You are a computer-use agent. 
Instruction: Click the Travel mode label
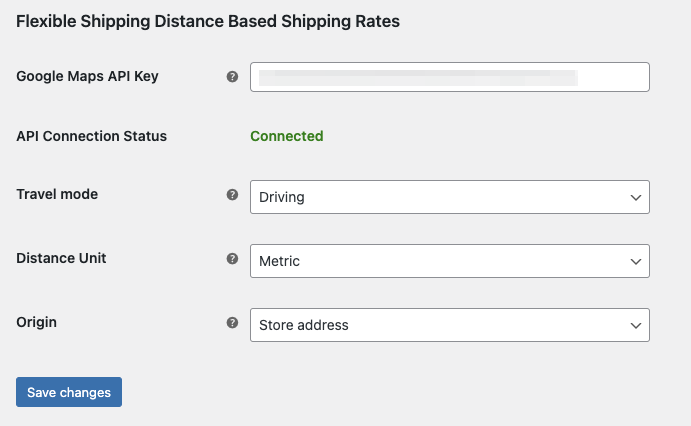coord(57,194)
